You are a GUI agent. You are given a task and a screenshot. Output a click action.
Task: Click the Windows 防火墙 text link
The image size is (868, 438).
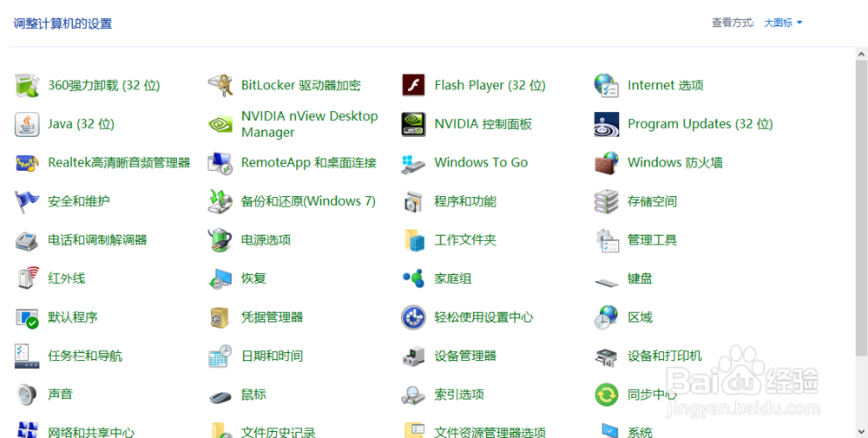click(x=675, y=163)
